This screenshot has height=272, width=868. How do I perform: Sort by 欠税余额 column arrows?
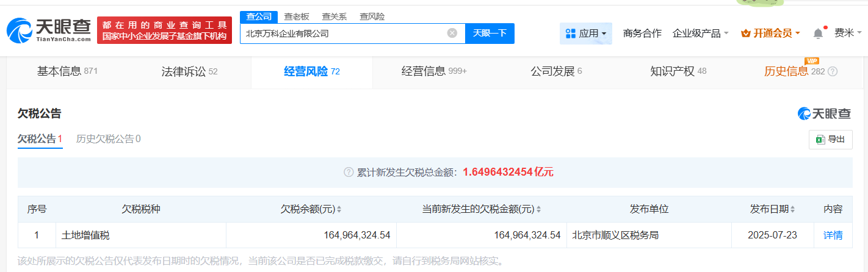click(x=339, y=210)
